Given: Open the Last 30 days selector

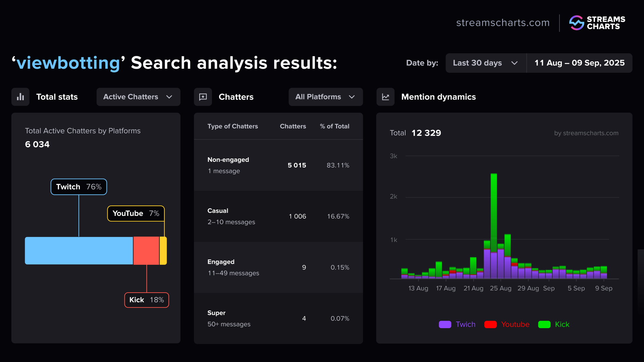Looking at the screenshot, I should coord(486,63).
